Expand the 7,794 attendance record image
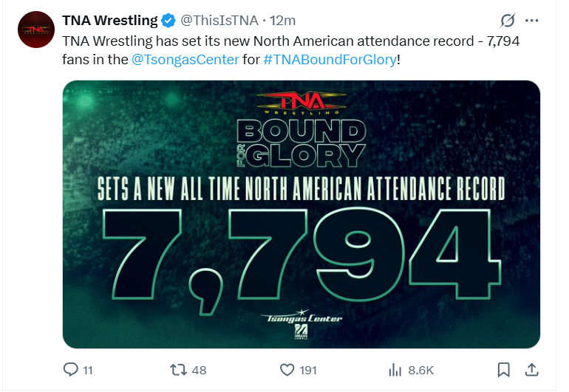This screenshot has height=392, width=569. point(301,213)
